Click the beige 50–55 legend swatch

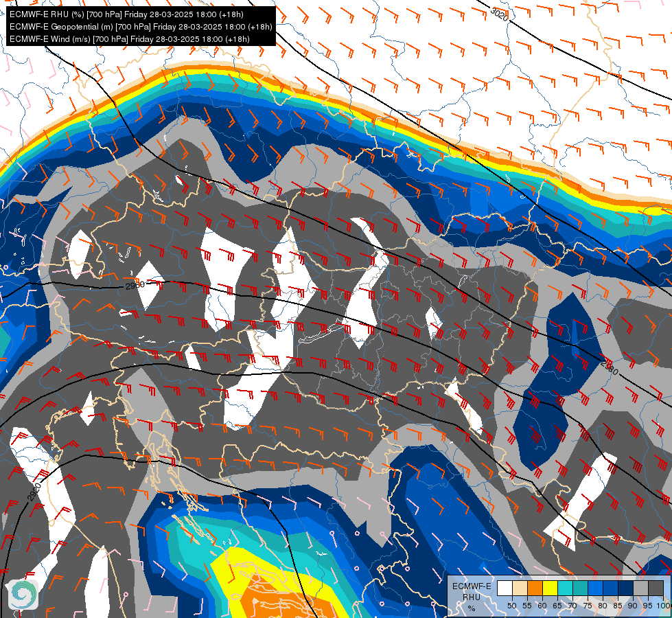pos(520,588)
